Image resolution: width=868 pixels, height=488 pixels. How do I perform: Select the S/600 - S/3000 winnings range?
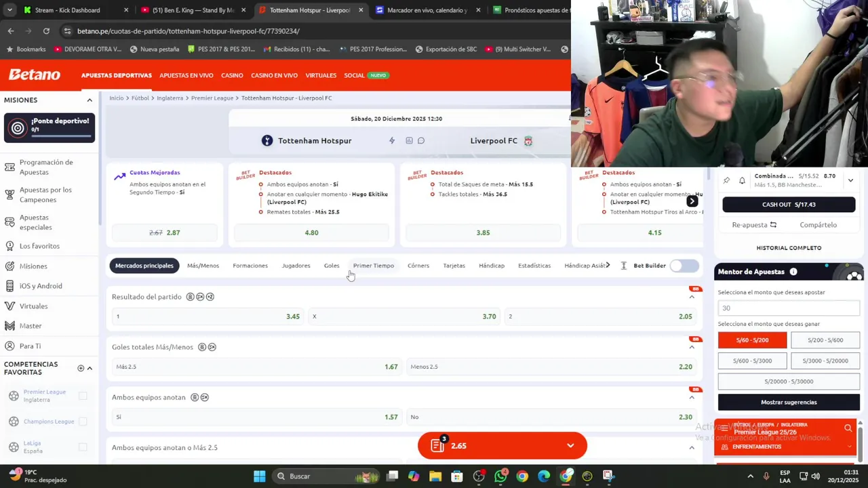coord(752,361)
